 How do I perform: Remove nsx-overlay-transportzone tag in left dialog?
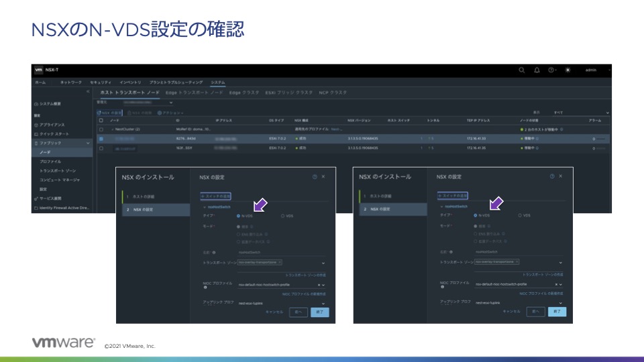coord(280,262)
